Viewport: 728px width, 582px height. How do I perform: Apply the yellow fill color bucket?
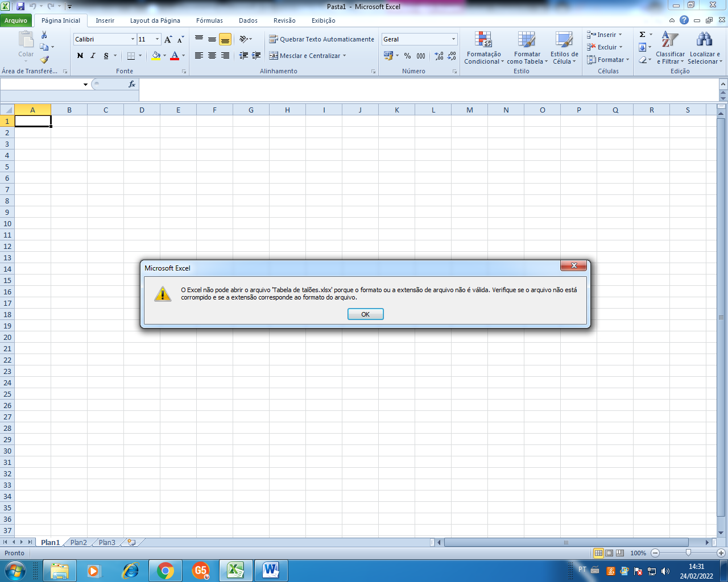[x=156, y=56]
